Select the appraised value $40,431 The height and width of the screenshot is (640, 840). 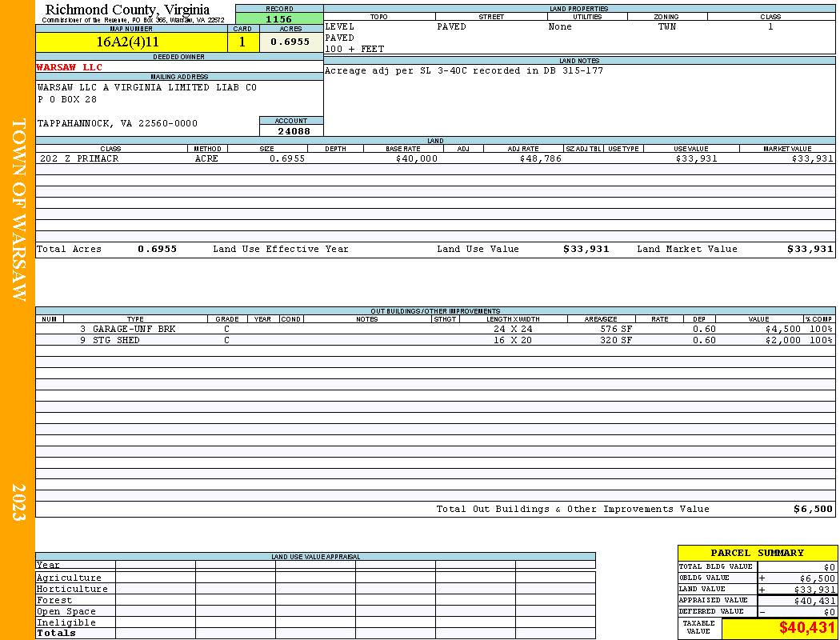[x=814, y=601]
